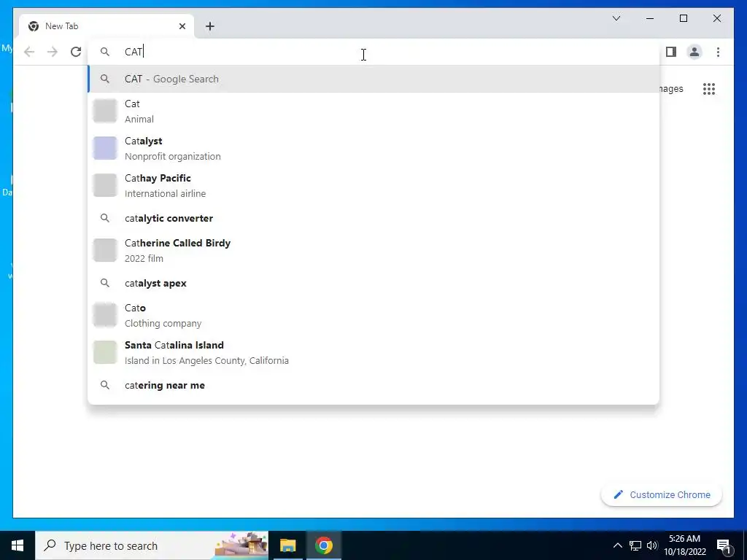Choose the catalytic converter suggestion
Viewport: 747px width, 560px height.
373,218
